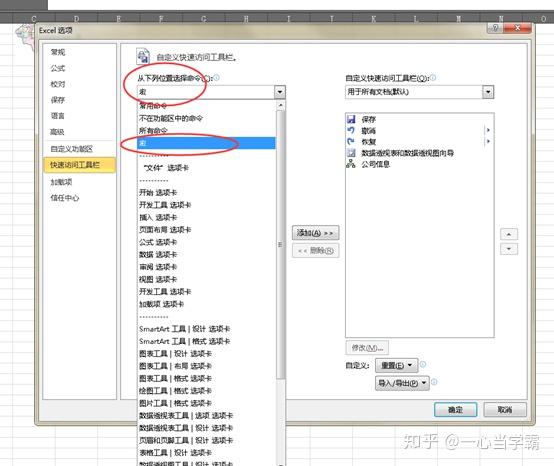Select SmartArt 工具 | 设计 选项卡

point(206,329)
